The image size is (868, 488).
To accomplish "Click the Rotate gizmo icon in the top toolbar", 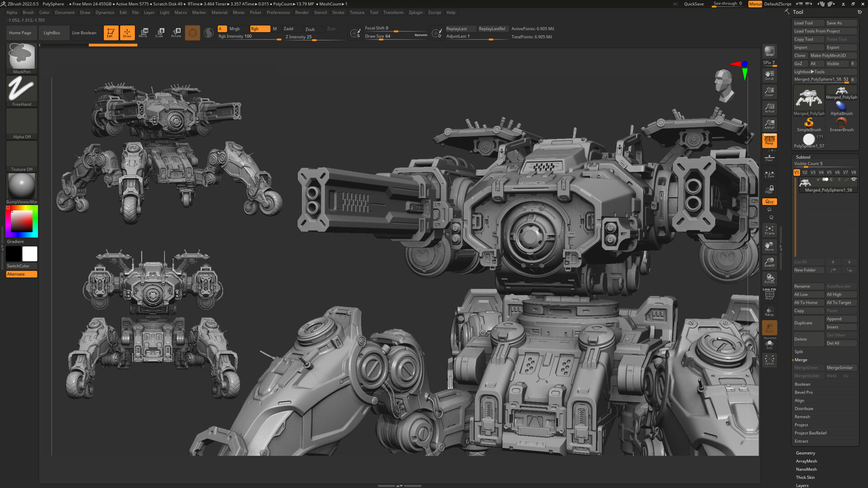I will click(x=176, y=33).
